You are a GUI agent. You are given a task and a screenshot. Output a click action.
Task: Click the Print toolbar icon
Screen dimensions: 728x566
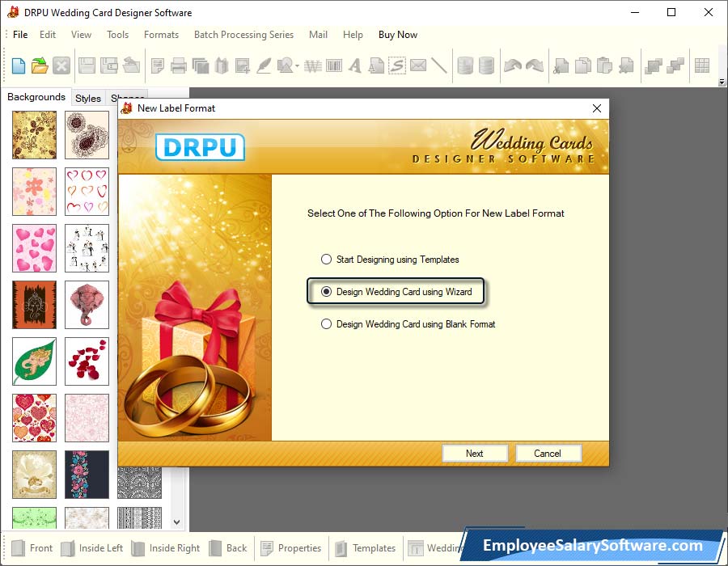click(178, 65)
